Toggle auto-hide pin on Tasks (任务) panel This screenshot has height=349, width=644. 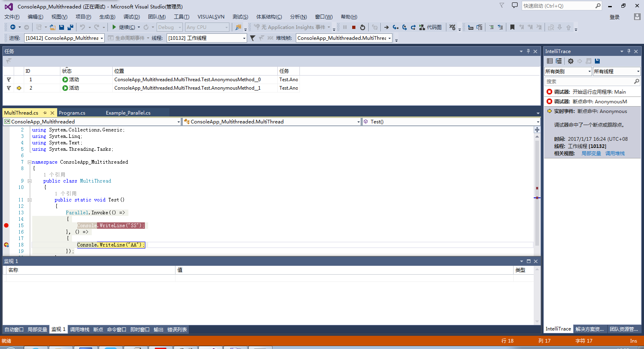[x=528, y=51]
